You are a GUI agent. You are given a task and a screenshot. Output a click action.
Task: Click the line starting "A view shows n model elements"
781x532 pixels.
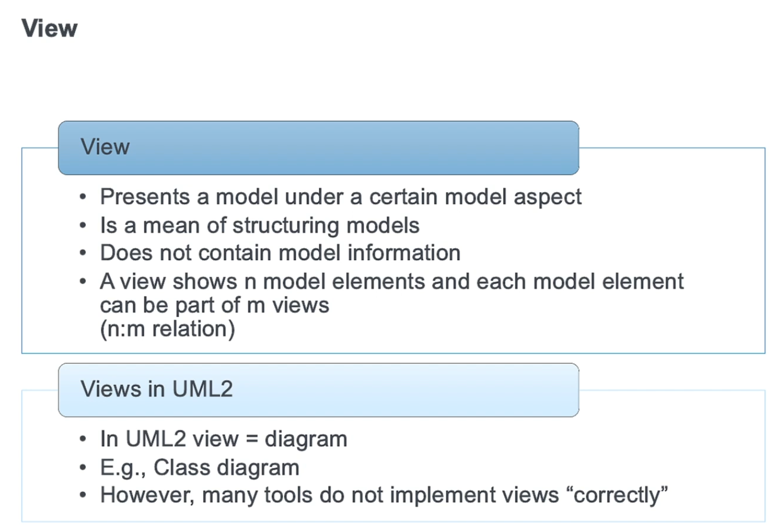[x=392, y=281]
